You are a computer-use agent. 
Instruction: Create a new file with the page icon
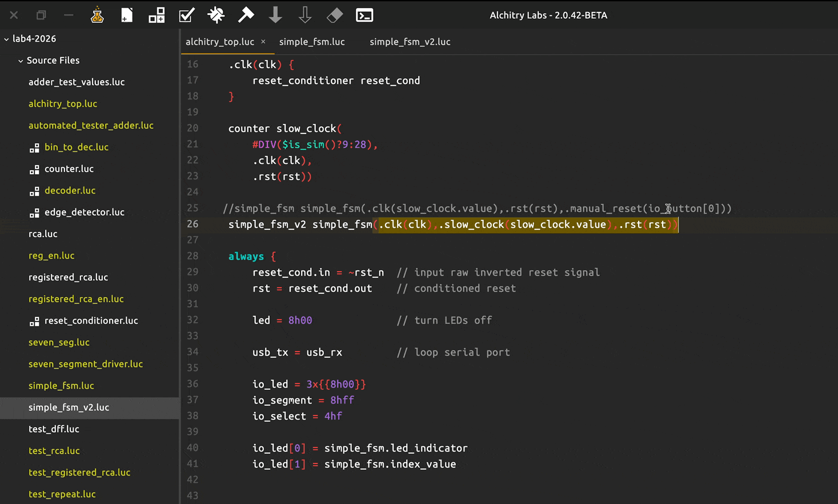[x=127, y=15]
